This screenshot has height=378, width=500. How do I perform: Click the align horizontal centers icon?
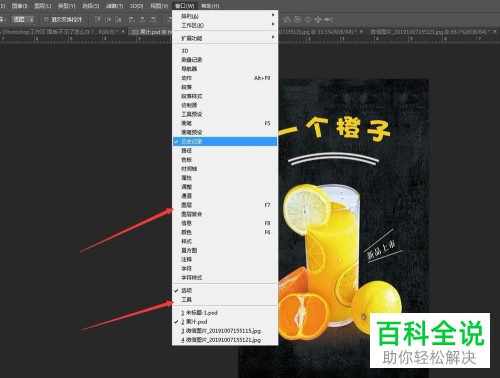(143, 19)
